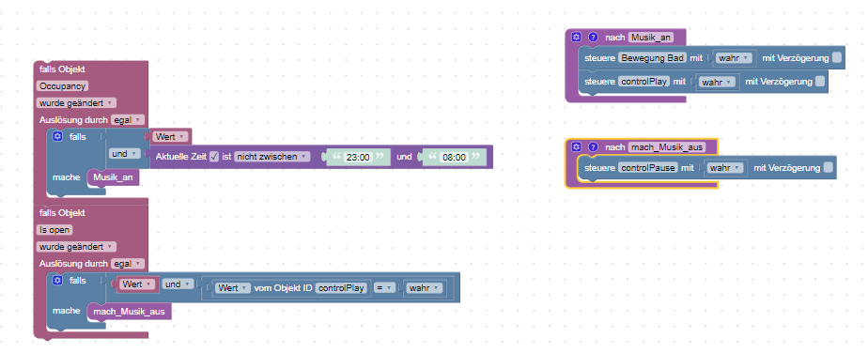This screenshot has width=868, height=353.
Task: Open wahr dropdown in Musik_an's controlPlay steuere block
Action: (718, 82)
